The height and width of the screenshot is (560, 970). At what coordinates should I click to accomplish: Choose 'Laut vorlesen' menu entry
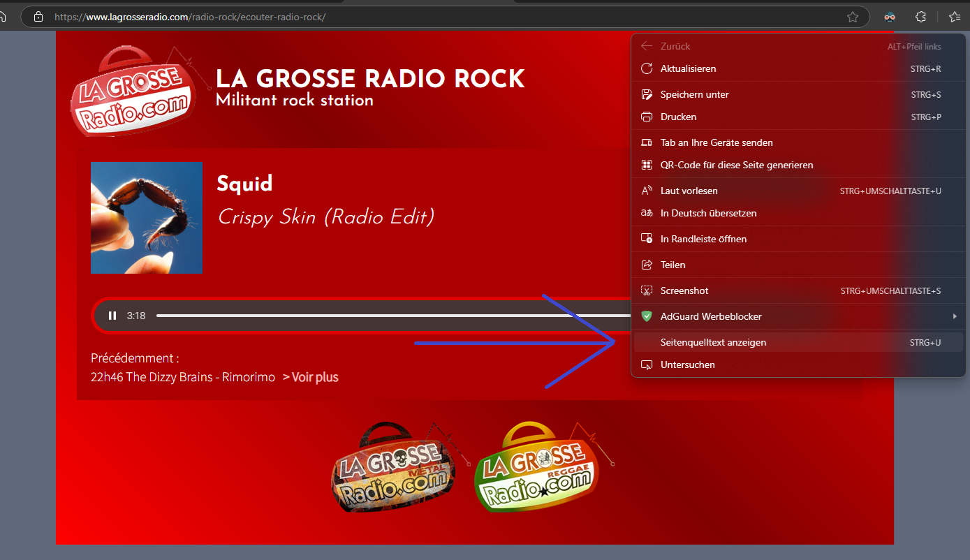[798, 191]
